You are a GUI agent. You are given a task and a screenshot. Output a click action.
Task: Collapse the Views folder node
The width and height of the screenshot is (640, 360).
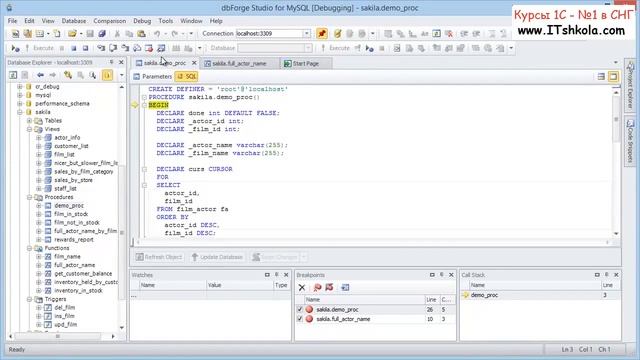(29, 129)
